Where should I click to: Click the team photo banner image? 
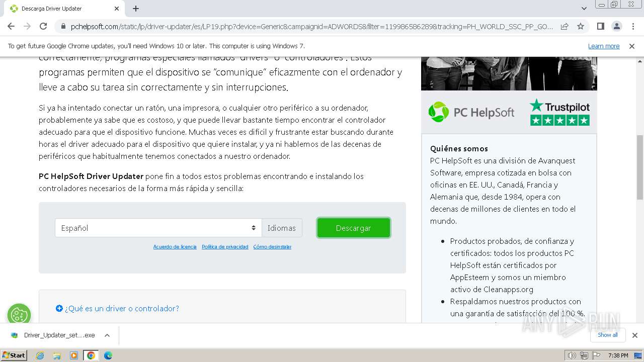(x=509, y=73)
